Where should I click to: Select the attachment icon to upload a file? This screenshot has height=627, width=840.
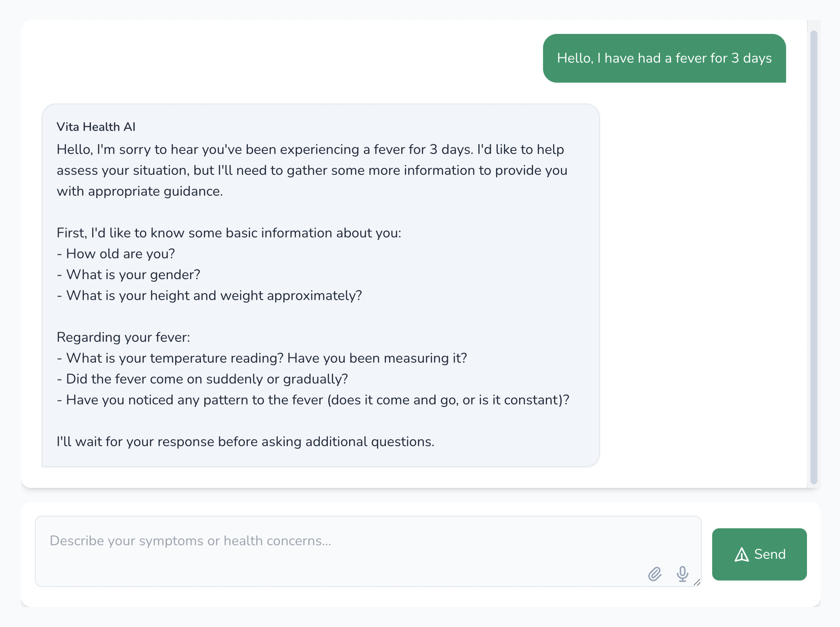coord(654,574)
